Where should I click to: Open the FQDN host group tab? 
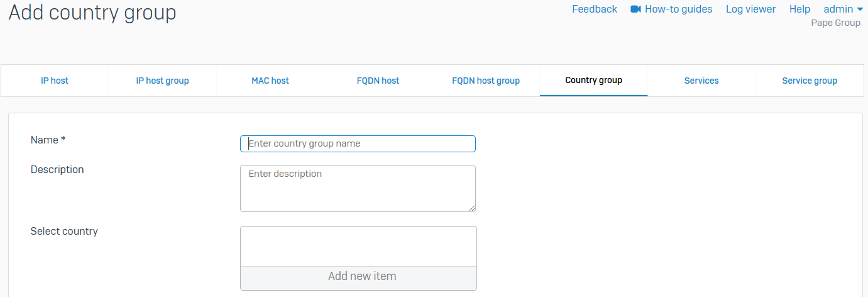[486, 81]
